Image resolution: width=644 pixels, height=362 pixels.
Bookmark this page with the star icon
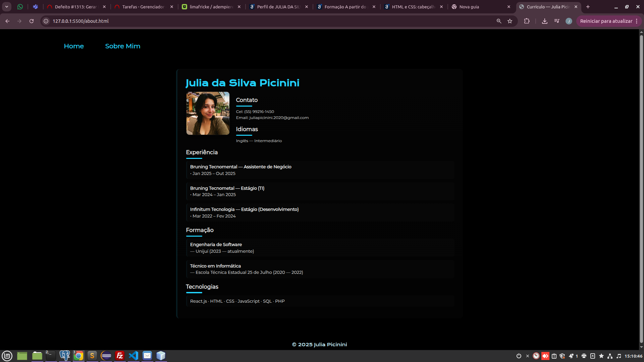pyautogui.click(x=510, y=21)
